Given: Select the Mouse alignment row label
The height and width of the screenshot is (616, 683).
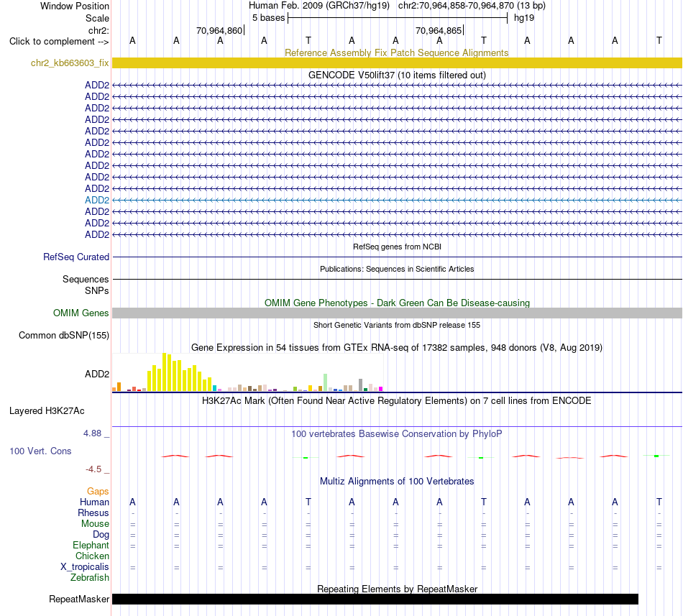Looking at the screenshot, I should [95, 524].
